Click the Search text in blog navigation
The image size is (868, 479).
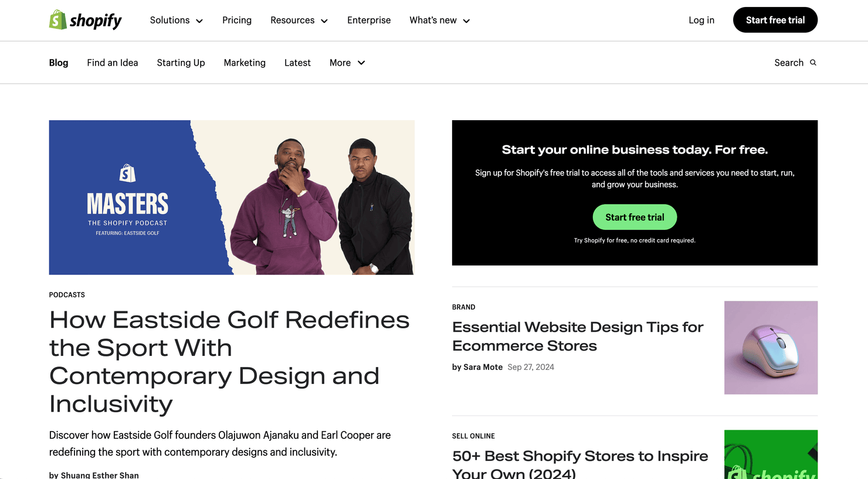(x=789, y=63)
